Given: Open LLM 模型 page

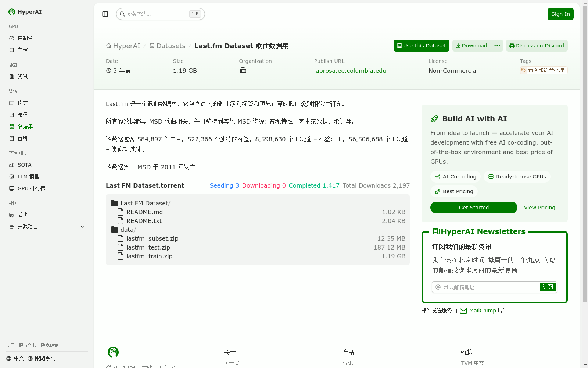Looking at the screenshot, I should coord(47,177).
